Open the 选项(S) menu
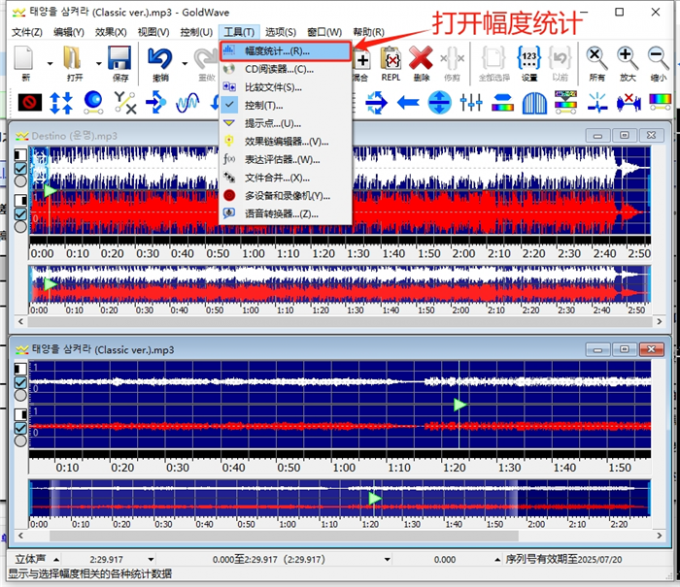 281,32
